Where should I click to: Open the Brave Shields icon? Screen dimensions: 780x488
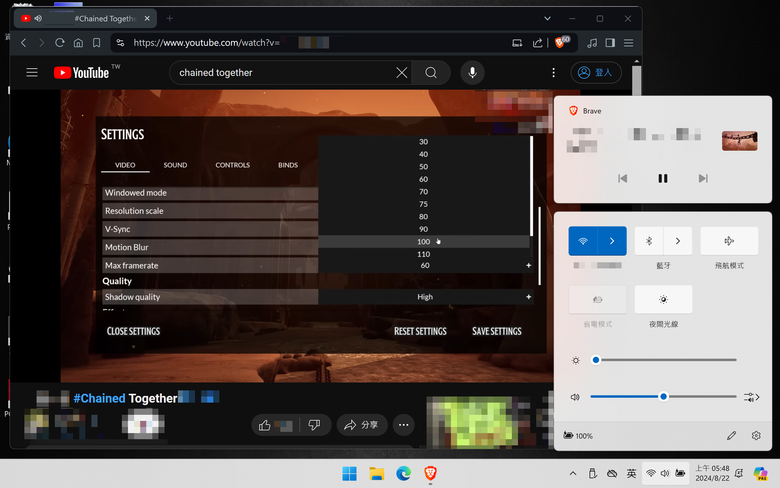562,42
